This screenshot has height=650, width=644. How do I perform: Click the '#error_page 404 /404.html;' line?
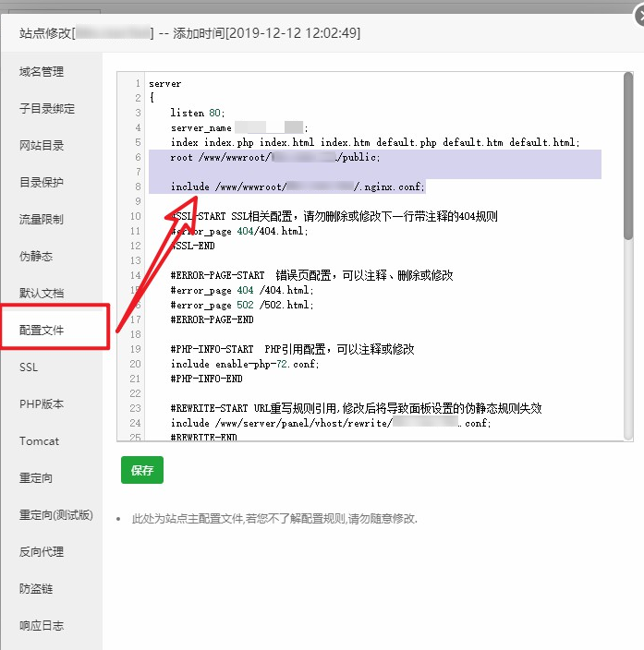coord(242,290)
